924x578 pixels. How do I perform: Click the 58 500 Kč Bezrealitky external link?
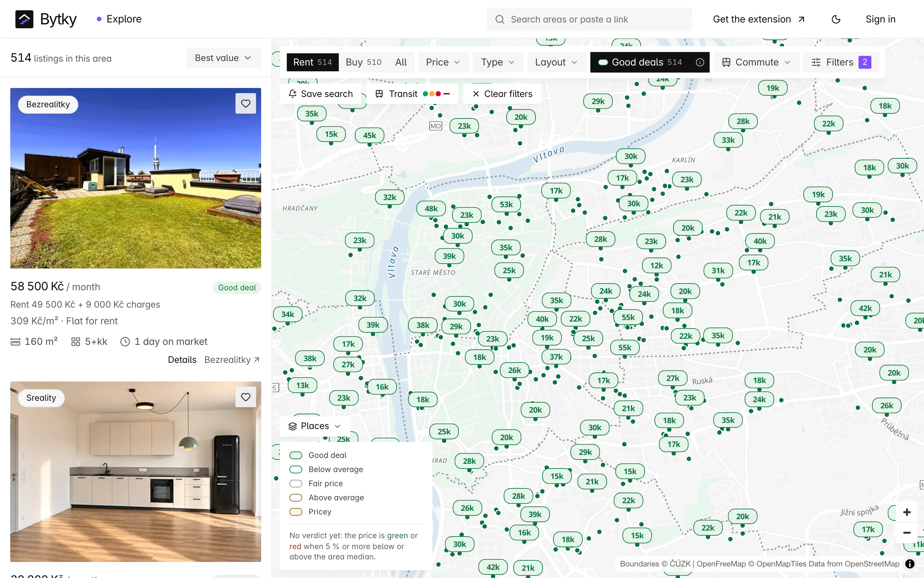point(232,360)
